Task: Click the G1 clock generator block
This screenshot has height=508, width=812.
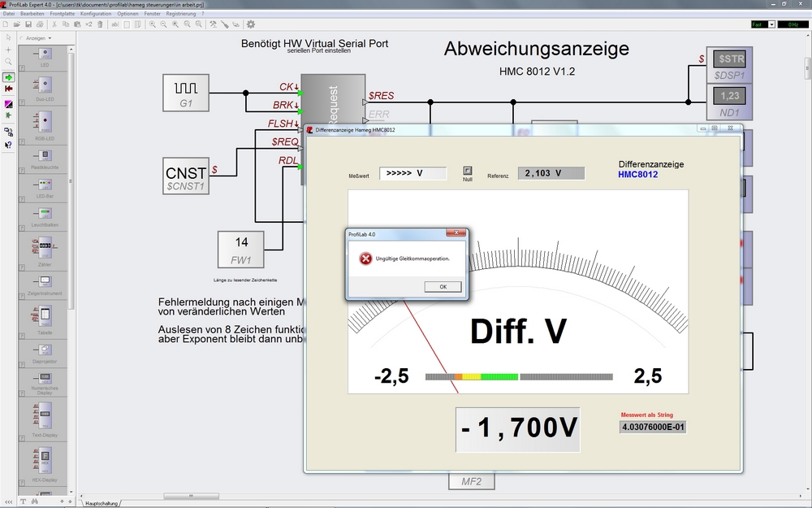Action: coord(186,93)
